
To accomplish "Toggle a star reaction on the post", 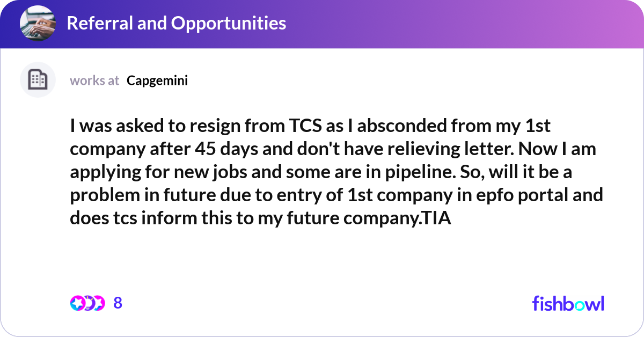I will pos(77,303).
